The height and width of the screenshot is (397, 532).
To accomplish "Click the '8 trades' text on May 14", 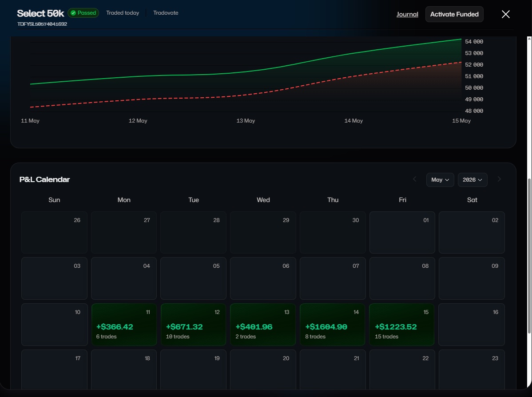I will (x=315, y=337).
